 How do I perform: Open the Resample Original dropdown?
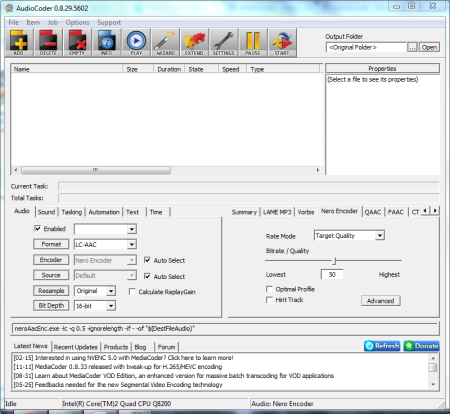(x=111, y=291)
